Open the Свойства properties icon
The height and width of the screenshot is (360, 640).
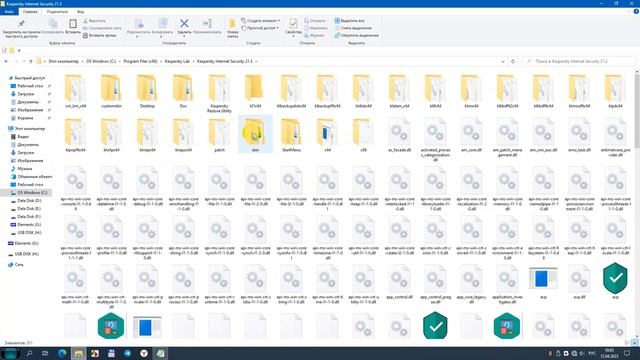[293, 24]
